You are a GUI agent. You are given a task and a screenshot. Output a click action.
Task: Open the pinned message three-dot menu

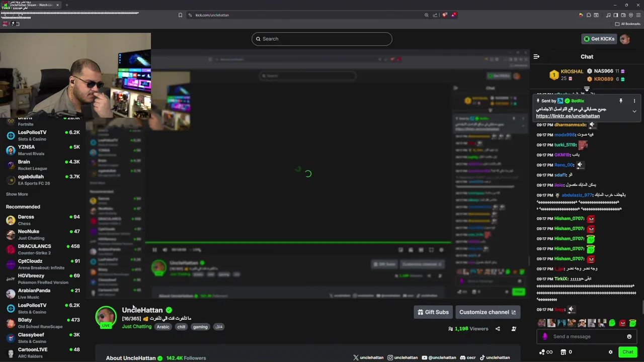click(x=634, y=101)
